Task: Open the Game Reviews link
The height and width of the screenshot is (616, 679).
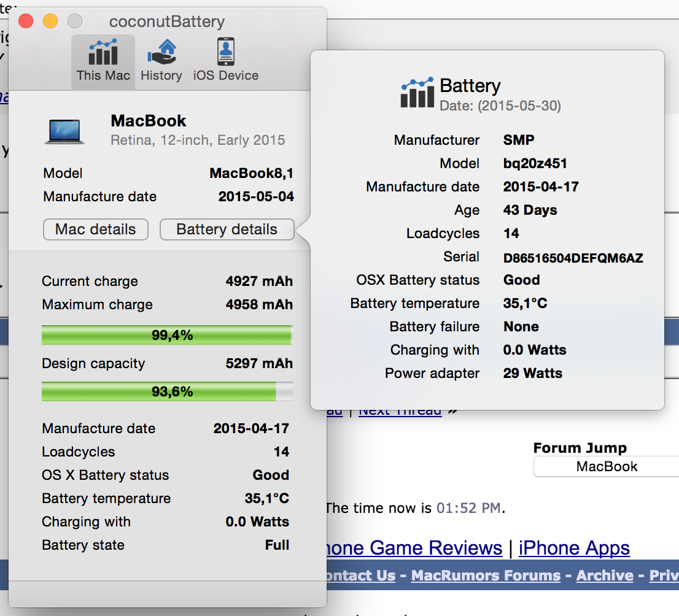Action: [x=414, y=548]
